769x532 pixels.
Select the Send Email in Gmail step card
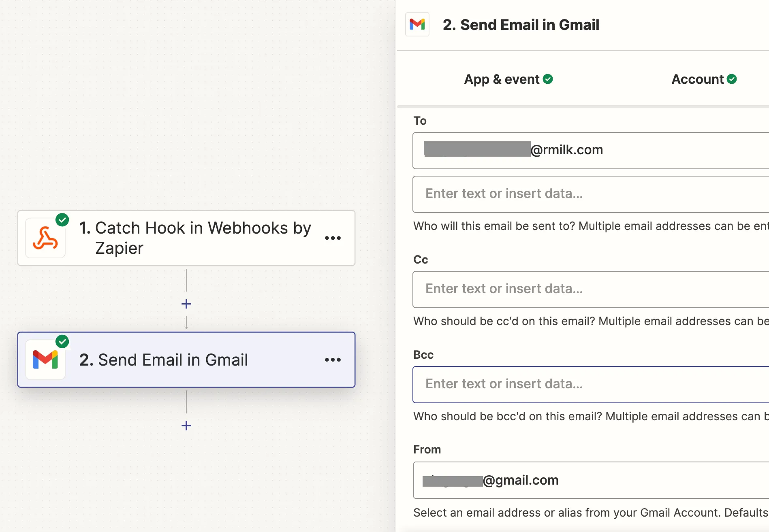tap(186, 360)
